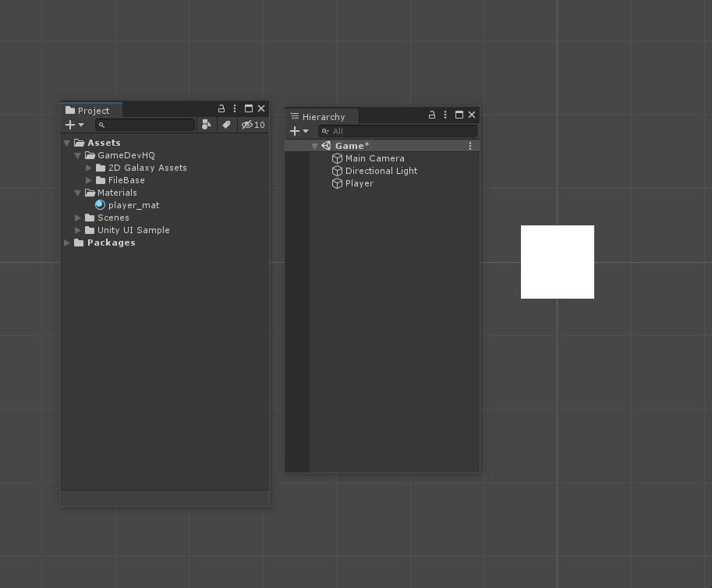Click the Packages label
The height and width of the screenshot is (588, 712).
point(112,243)
